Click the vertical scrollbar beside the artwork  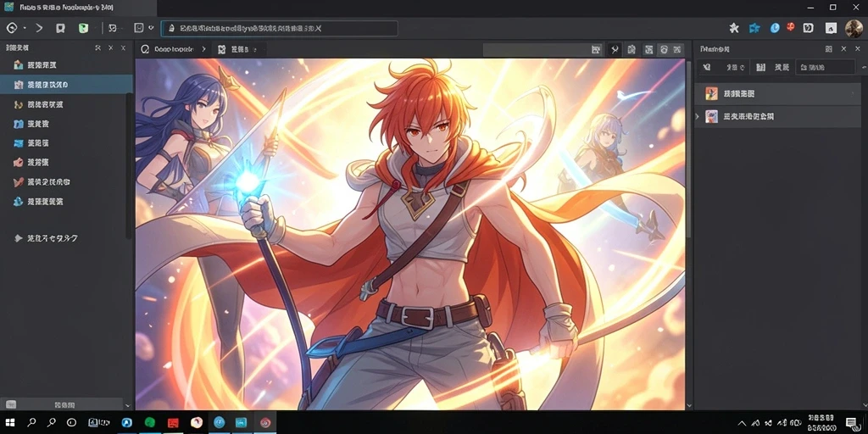pyautogui.click(x=688, y=232)
